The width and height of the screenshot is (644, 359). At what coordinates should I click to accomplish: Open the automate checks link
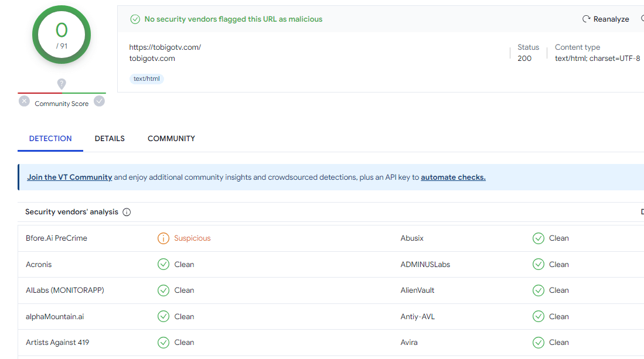453,177
